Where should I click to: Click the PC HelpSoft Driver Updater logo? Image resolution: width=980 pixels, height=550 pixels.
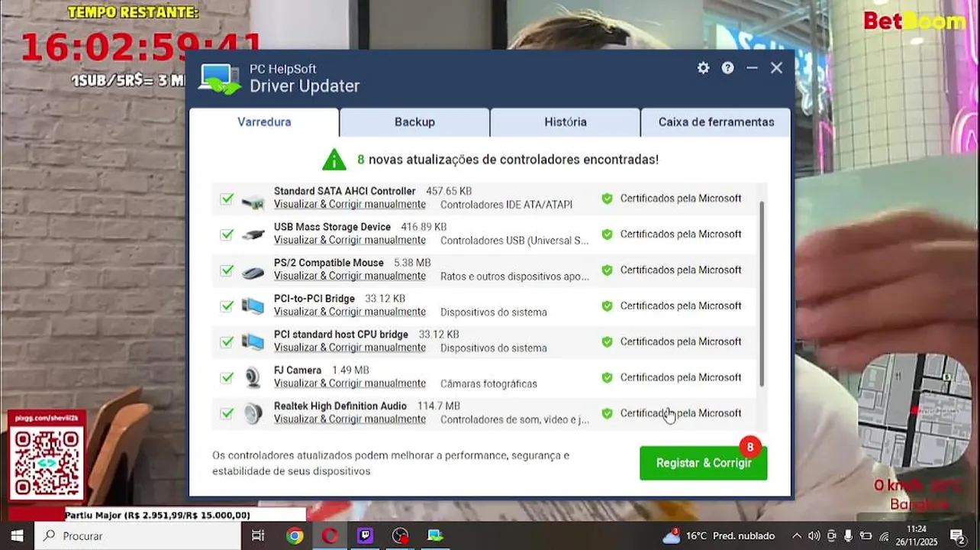[x=220, y=79]
